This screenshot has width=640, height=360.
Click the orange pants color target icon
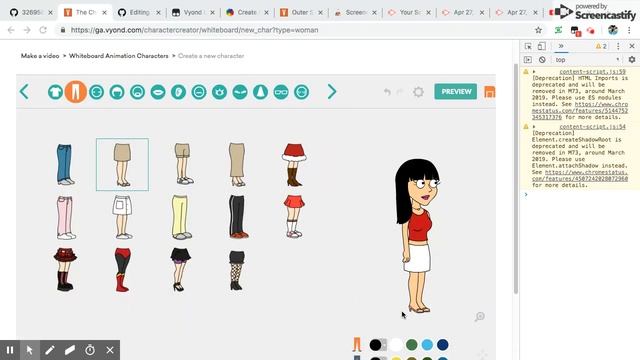point(357,344)
